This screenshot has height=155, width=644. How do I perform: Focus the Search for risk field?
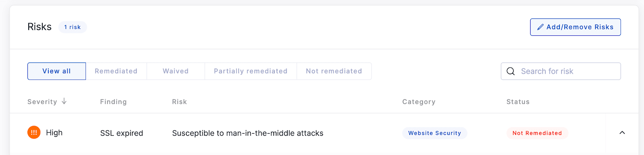(x=561, y=71)
